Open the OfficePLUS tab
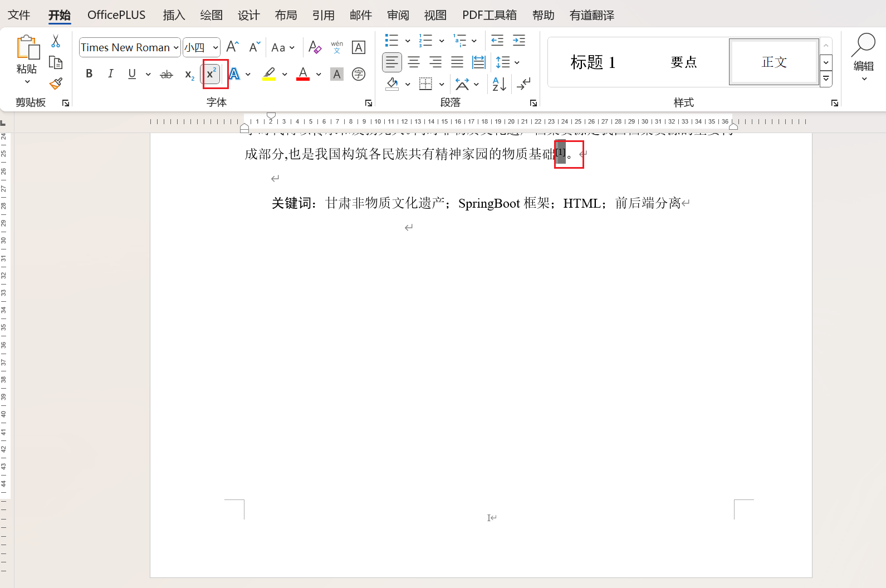 116,15
